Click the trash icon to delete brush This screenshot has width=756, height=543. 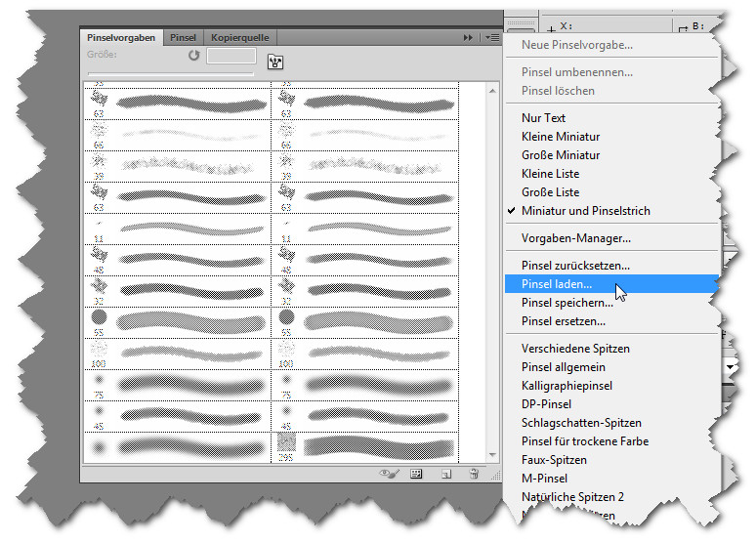[473, 474]
